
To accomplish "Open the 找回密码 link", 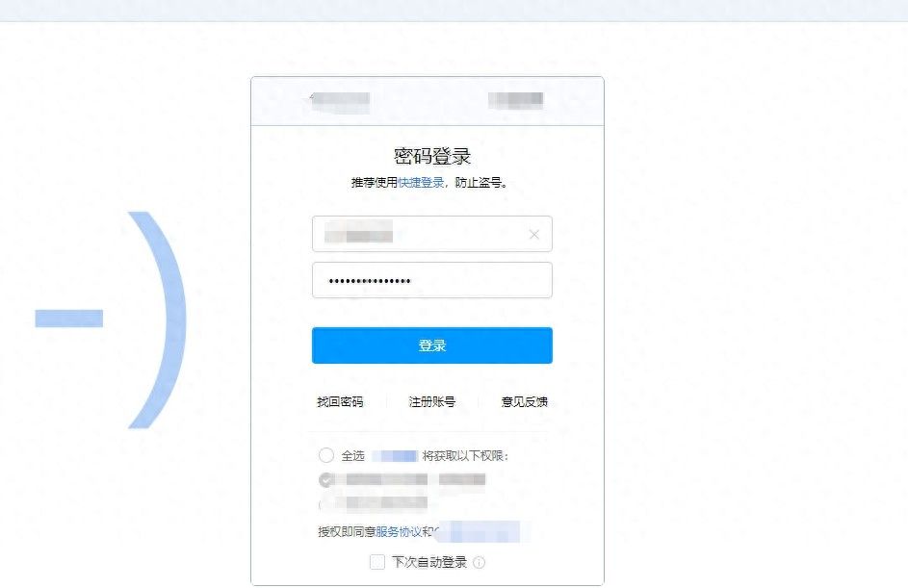I will (340, 401).
